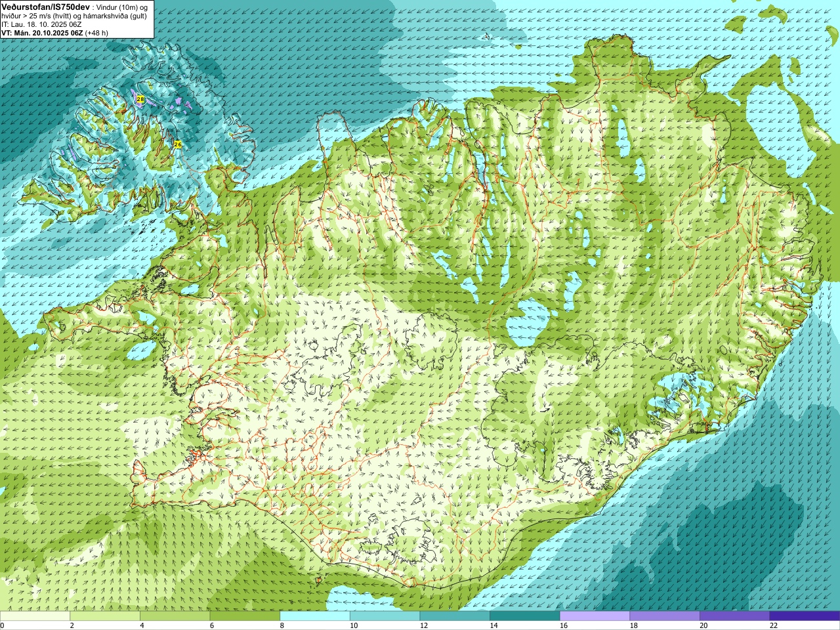Click the legend scale label '22'

coord(774,625)
